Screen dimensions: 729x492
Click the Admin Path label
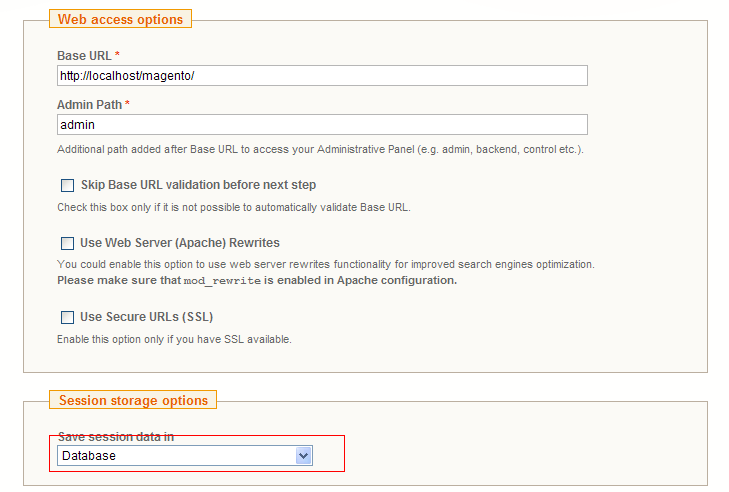[x=89, y=105]
